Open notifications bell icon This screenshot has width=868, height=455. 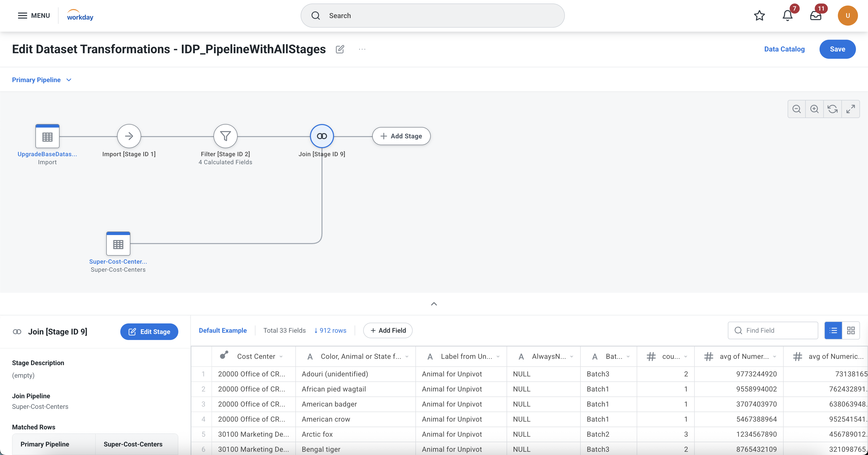click(x=787, y=16)
